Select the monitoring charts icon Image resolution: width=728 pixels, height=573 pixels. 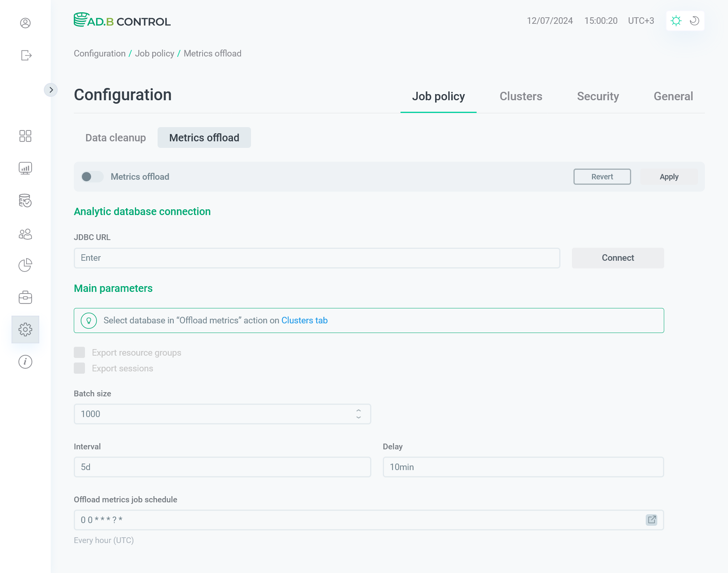click(25, 168)
